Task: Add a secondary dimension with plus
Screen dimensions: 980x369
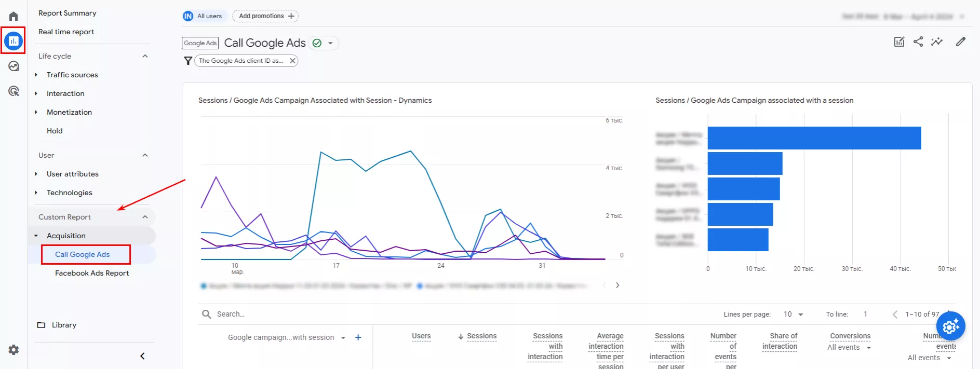Action: tap(358, 337)
